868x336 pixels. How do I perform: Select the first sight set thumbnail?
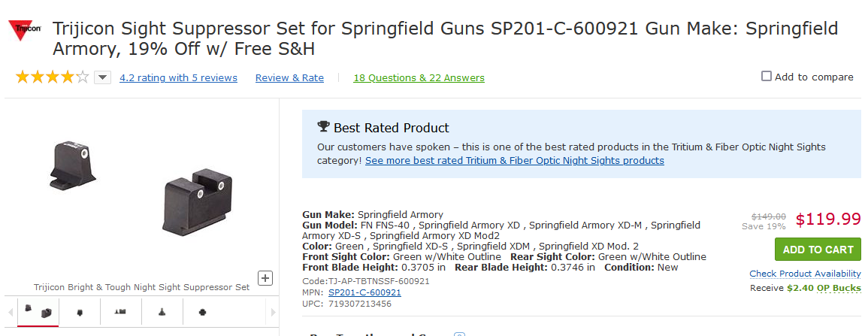click(38, 311)
